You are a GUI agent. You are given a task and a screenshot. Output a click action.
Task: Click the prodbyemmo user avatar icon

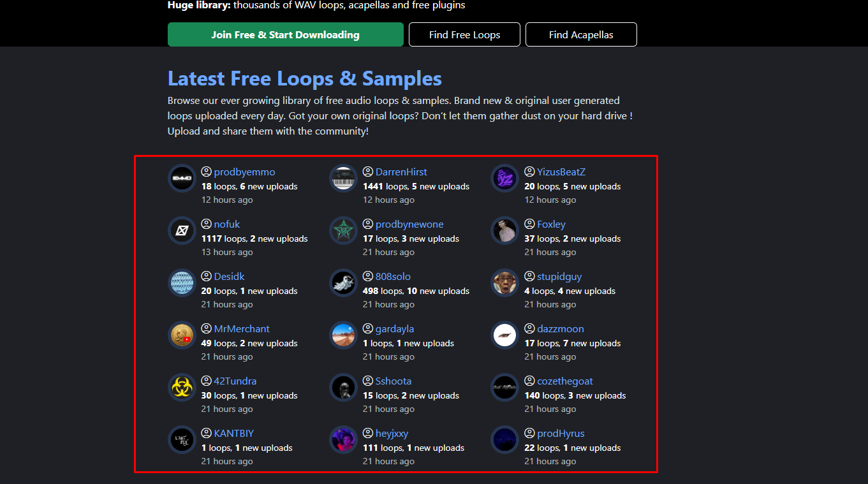[x=182, y=178]
